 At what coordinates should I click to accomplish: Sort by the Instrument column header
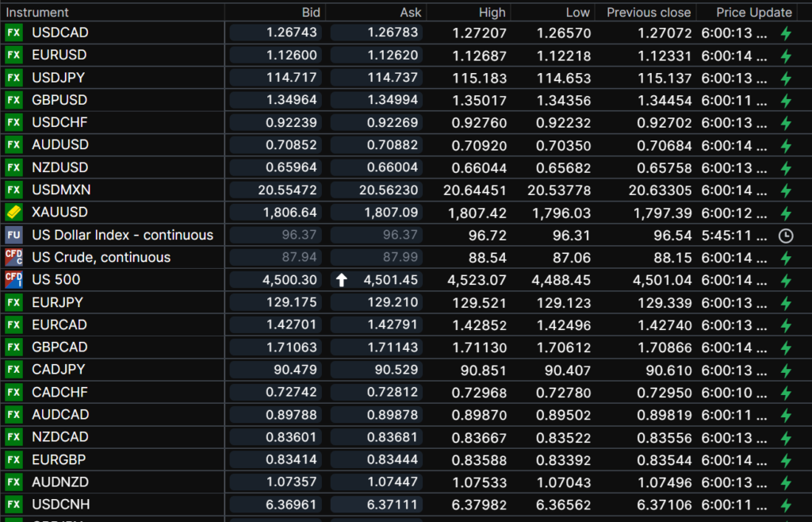click(37, 12)
